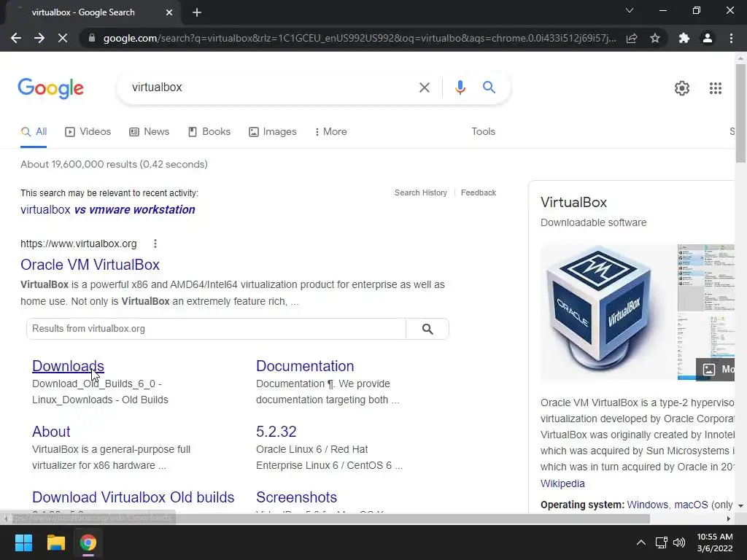Open the Screenshots sitelink
Image resolution: width=747 pixels, height=560 pixels.
click(296, 497)
